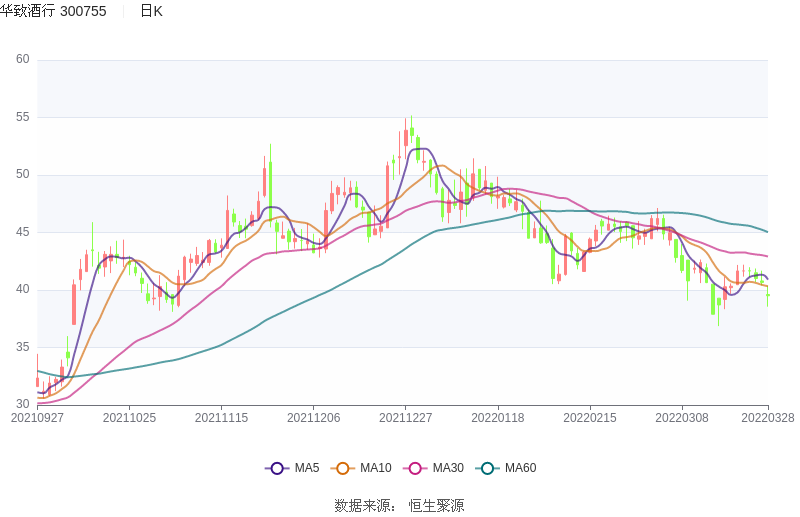Image resolution: width=800 pixels, height=517 pixels.
Task: Disable the MA60 line via its legend text
Action: pos(520,468)
